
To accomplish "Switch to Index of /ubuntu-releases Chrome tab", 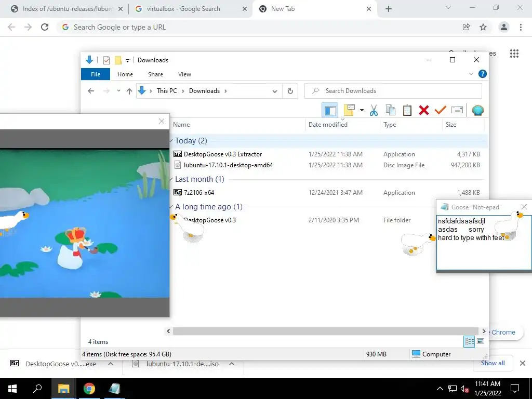I will coord(67,9).
